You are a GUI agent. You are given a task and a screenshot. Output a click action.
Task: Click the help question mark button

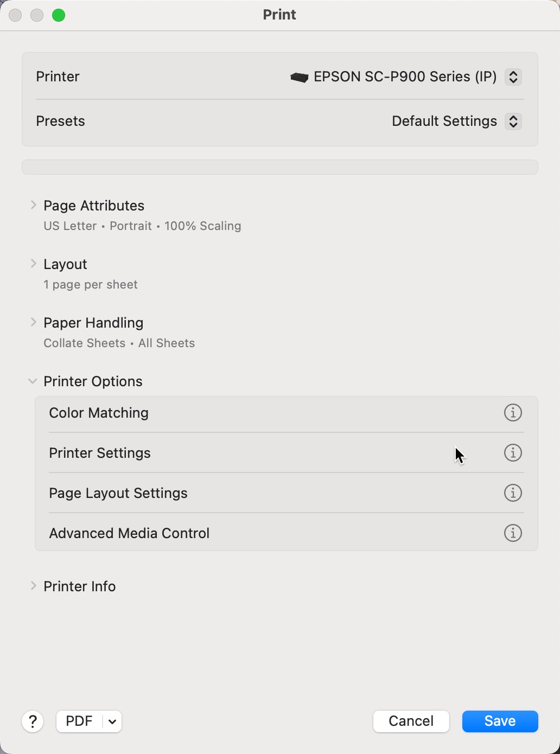click(x=33, y=721)
